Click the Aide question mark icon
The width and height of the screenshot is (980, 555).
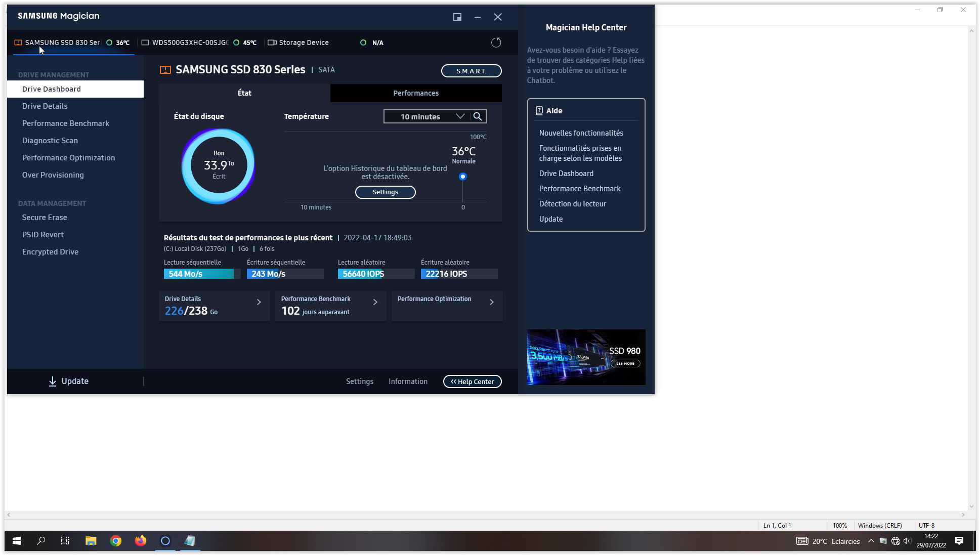pyautogui.click(x=539, y=111)
